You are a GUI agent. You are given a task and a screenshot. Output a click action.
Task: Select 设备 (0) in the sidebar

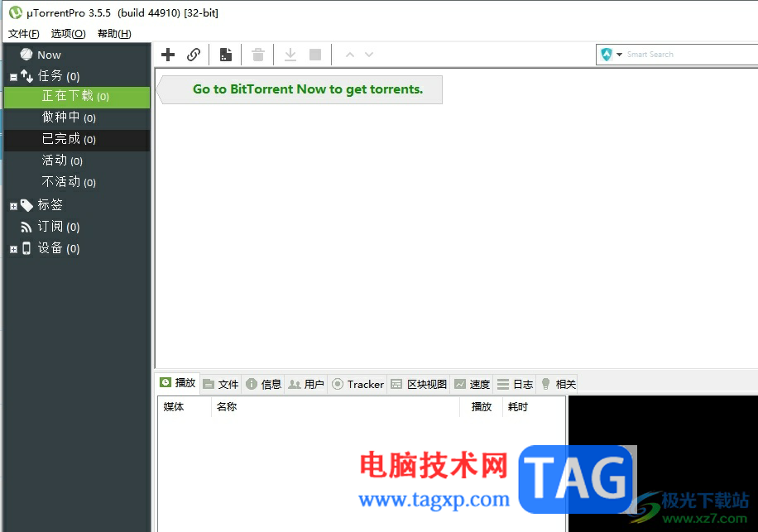point(59,248)
